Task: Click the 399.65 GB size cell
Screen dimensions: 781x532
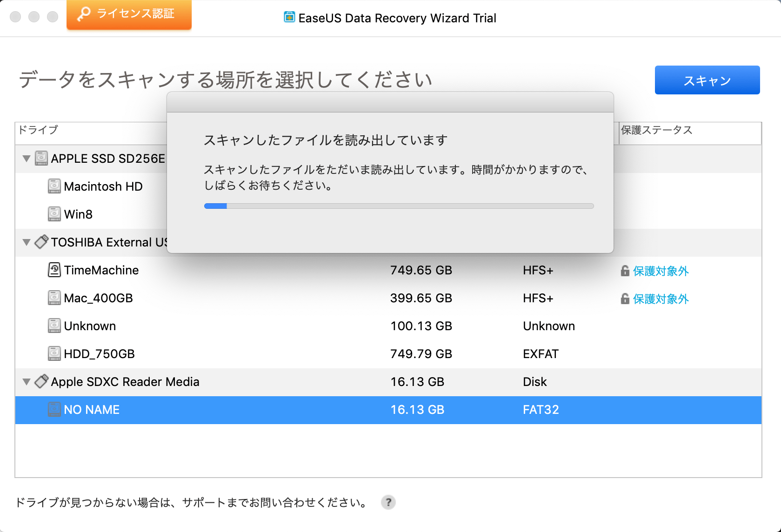Action: [421, 298]
